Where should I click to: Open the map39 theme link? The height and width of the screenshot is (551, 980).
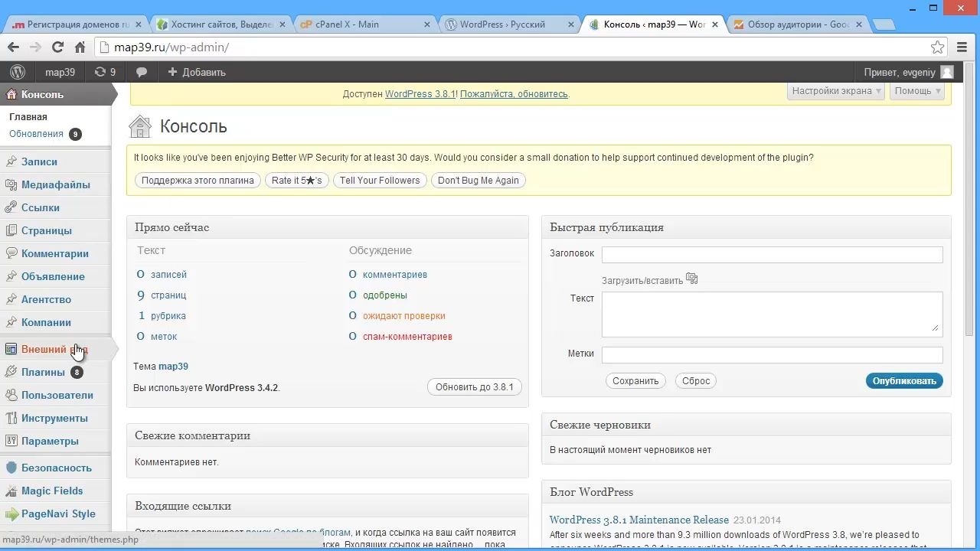(x=173, y=367)
